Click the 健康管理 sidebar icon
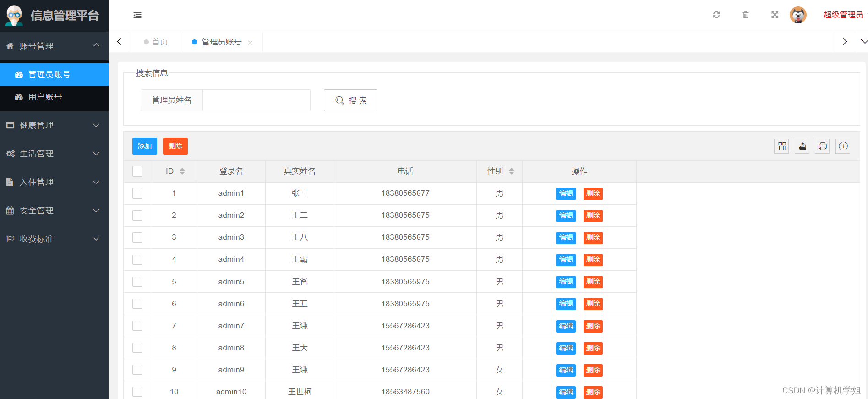 [10, 125]
